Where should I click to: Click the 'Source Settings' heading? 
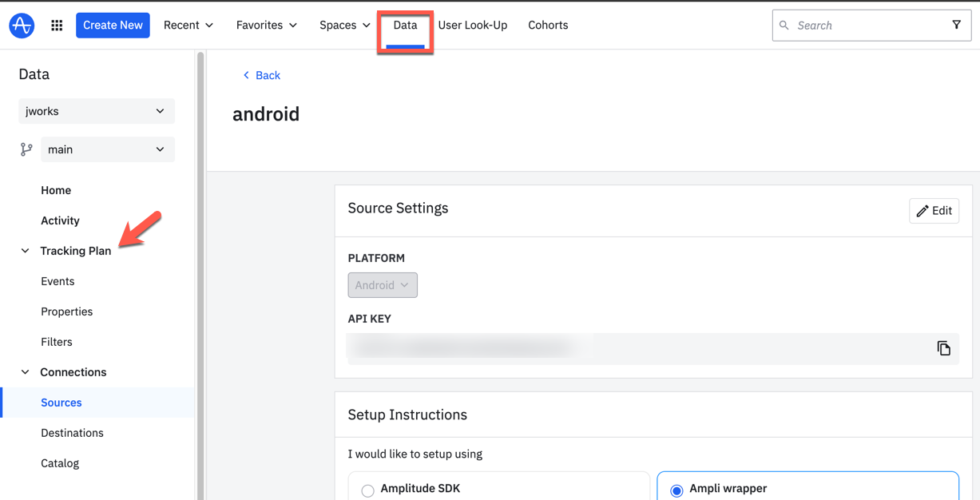[398, 208]
